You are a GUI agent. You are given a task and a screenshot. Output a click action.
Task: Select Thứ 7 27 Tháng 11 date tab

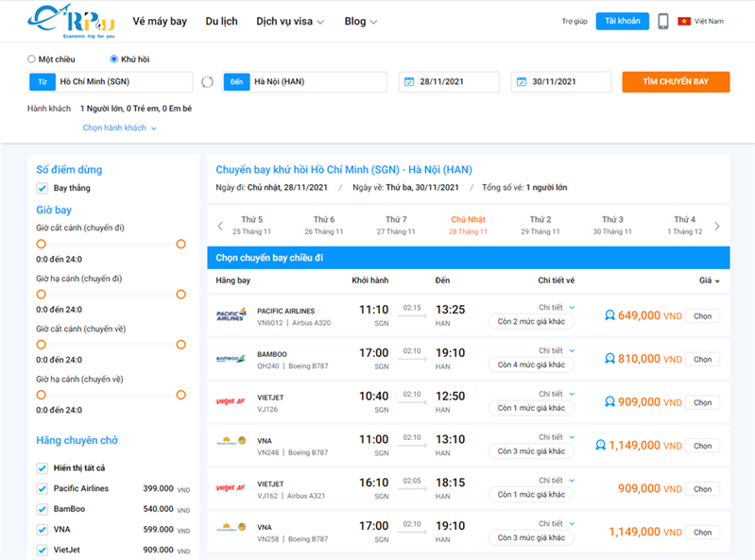pyautogui.click(x=396, y=225)
